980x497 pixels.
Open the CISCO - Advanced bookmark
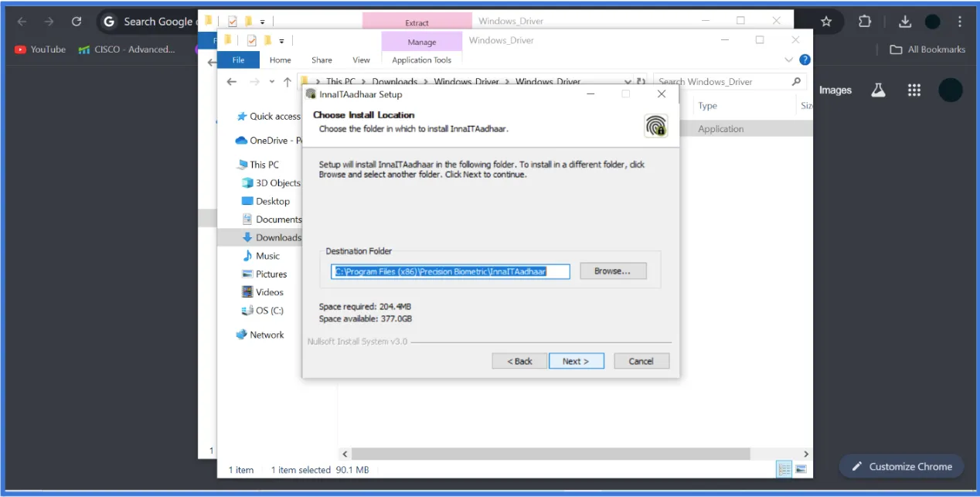pos(127,49)
